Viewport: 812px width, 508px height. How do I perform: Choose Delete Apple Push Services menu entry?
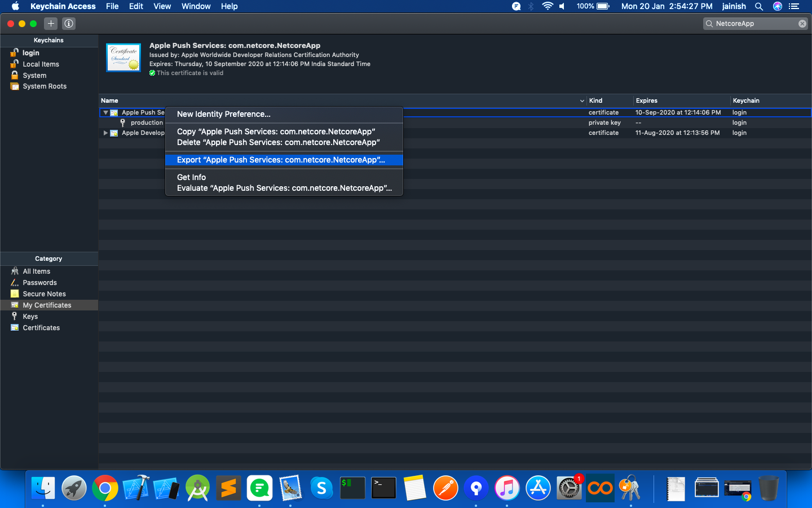(284, 142)
